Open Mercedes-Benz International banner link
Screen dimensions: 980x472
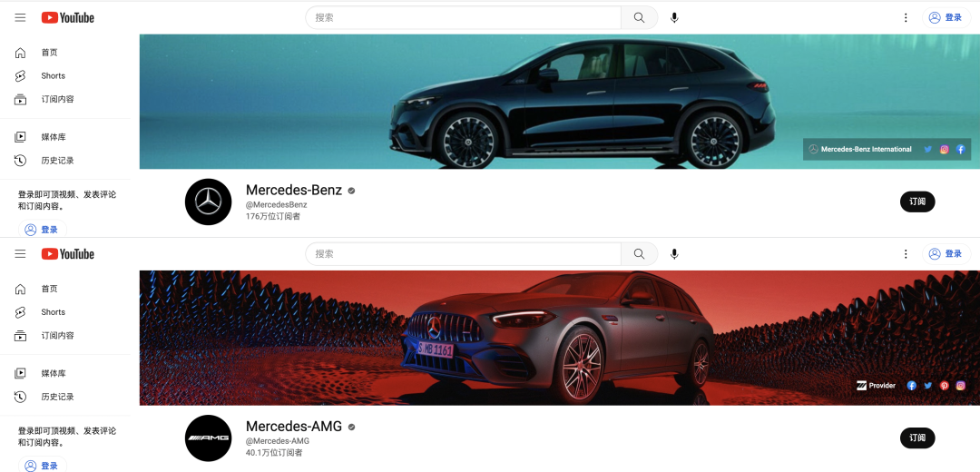coord(860,150)
